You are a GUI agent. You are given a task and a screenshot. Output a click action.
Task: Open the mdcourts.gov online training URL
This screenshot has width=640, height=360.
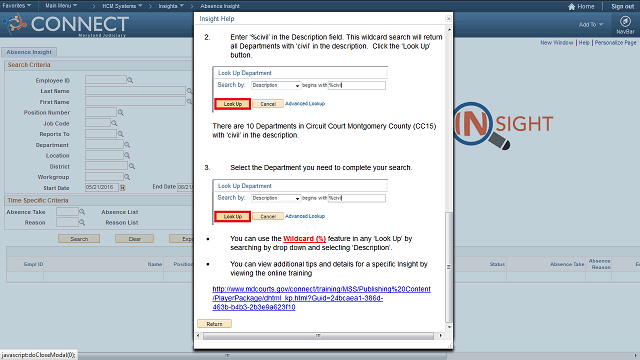[321, 298]
